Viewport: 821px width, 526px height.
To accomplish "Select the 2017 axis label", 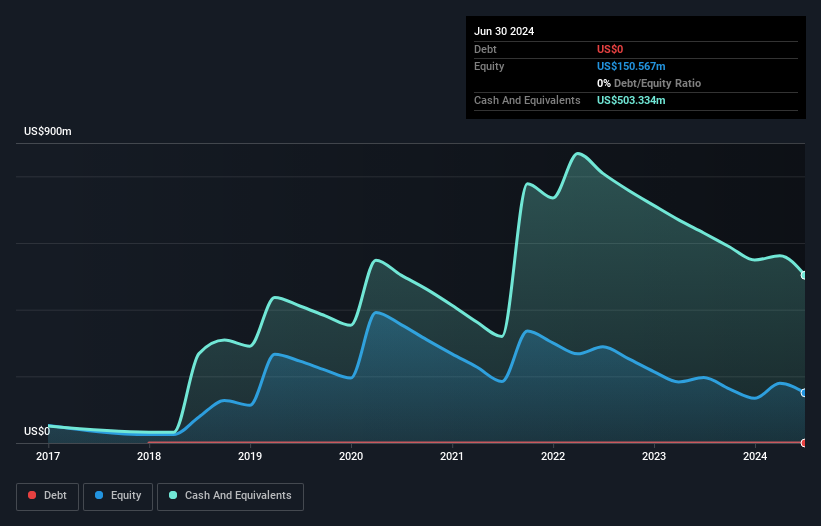I will point(48,456).
